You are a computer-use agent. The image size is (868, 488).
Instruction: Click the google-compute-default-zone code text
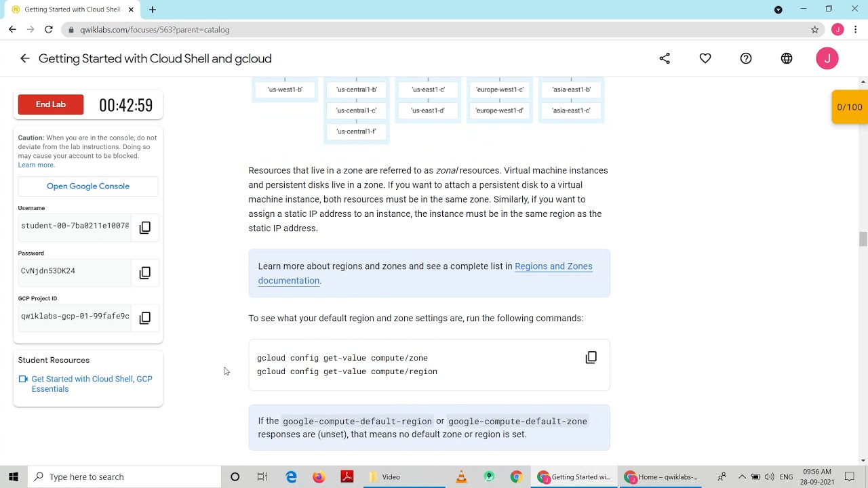point(517,421)
